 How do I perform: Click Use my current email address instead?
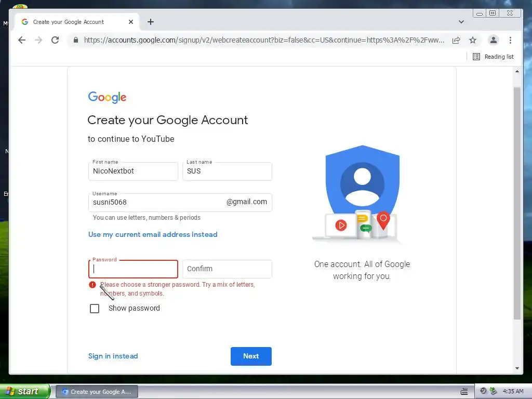[153, 234]
